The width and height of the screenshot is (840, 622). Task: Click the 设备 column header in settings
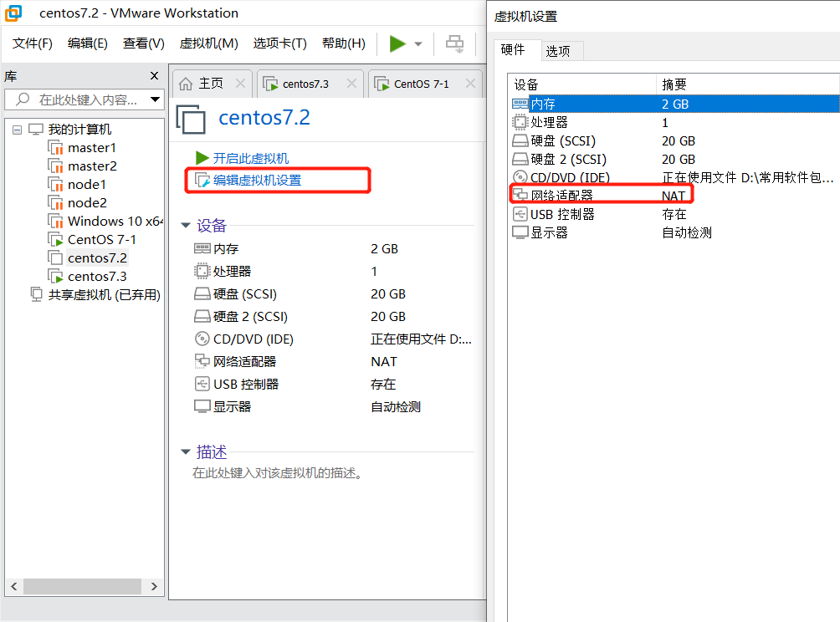pos(582,84)
